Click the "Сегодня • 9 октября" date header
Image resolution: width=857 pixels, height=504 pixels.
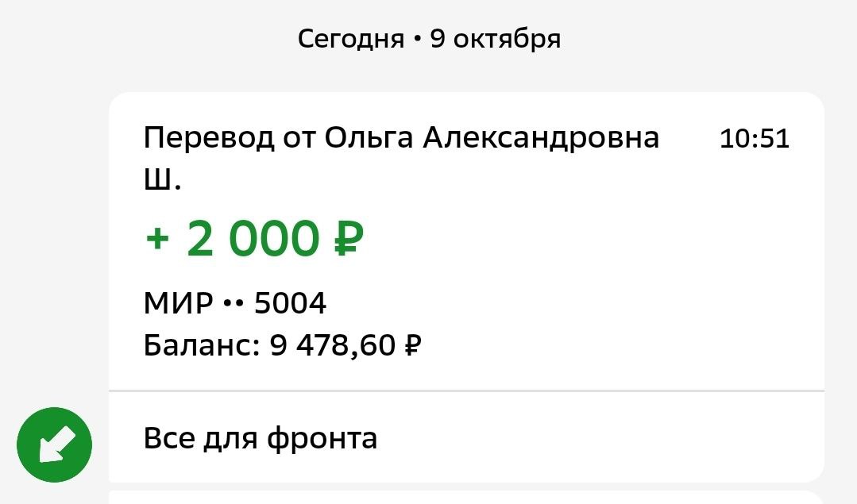(429, 38)
